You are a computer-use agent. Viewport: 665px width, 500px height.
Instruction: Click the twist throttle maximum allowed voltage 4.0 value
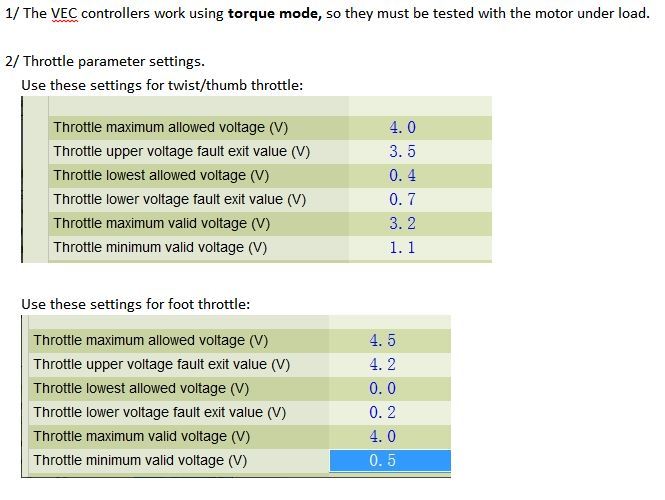403,128
